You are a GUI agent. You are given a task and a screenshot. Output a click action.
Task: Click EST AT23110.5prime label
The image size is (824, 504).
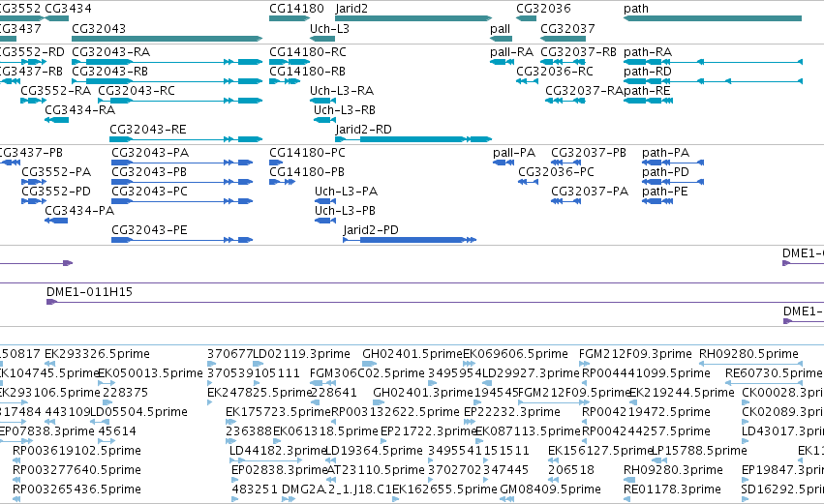376,470
